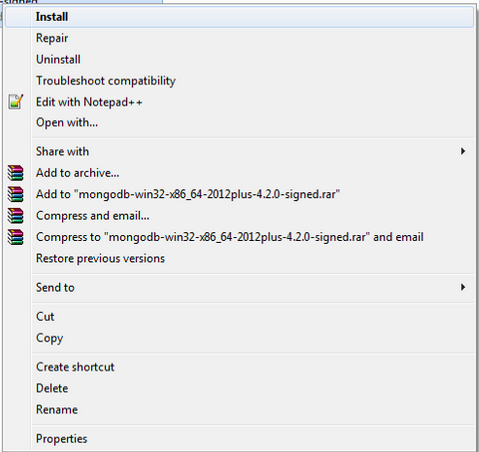Choose Delete in the context menu
This screenshot has height=452, width=479.
coord(239,388)
